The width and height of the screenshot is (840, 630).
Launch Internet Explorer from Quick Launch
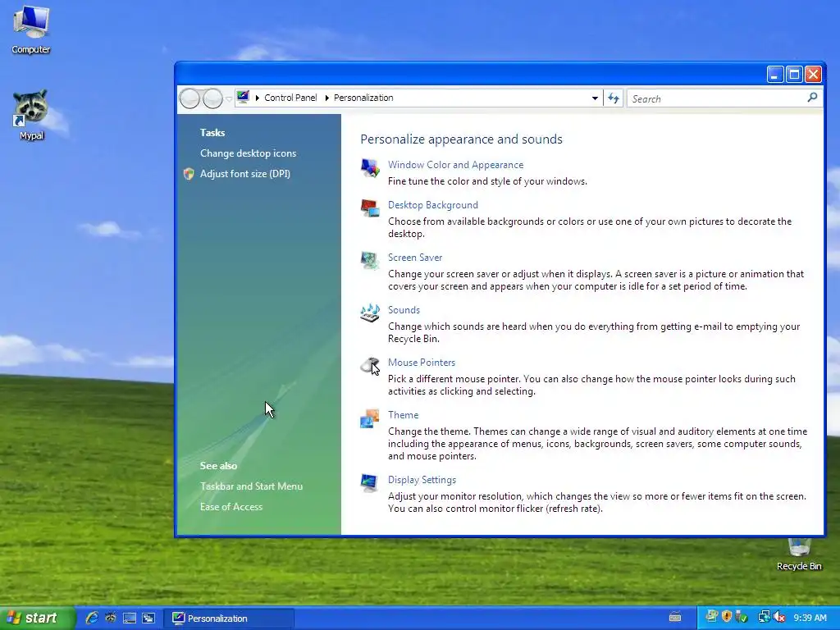92,618
